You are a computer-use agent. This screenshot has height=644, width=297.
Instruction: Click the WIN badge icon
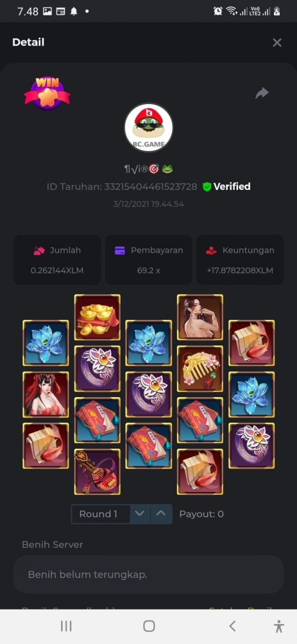pos(47,93)
